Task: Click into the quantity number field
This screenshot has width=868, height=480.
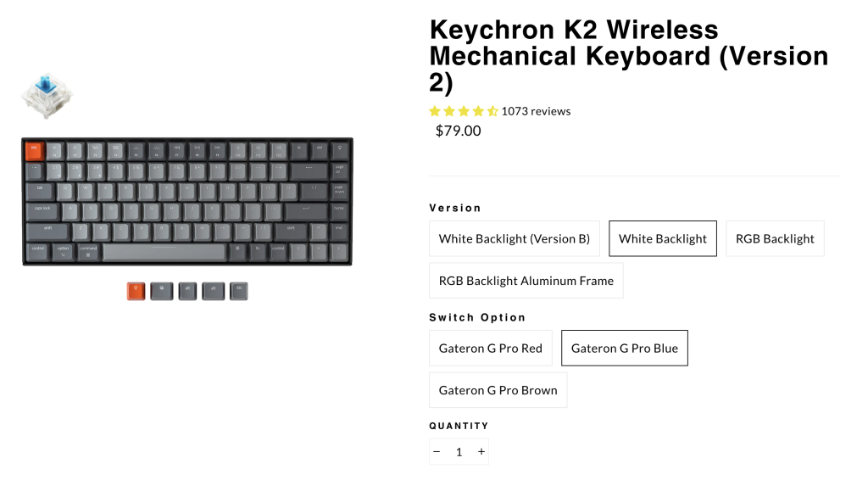Action: (459, 452)
